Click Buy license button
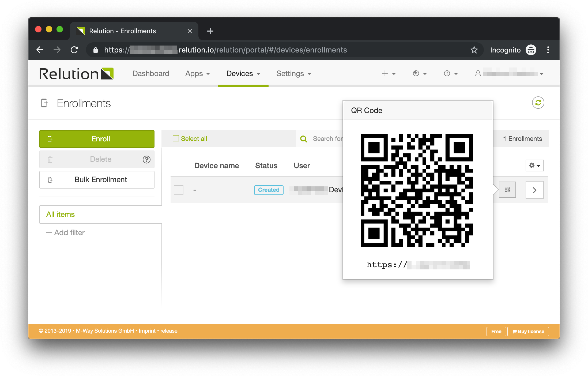588x376 pixels. coord(528,331)
